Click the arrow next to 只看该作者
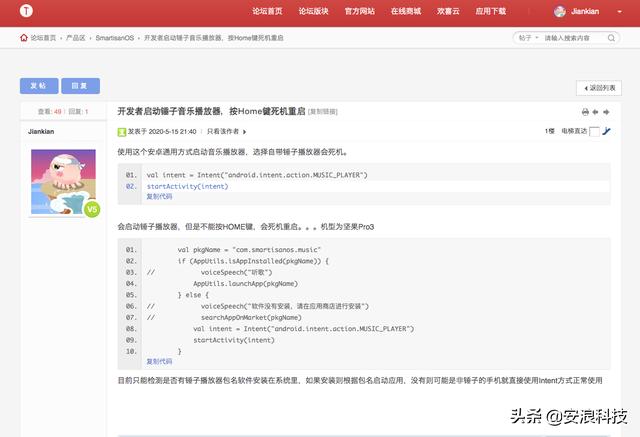This screenshot has height=437, width=640. click(244, 132)
